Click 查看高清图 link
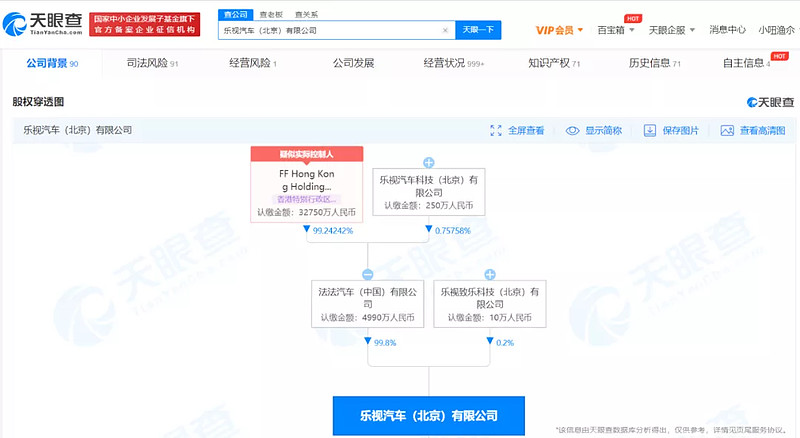800x438 pixels. [x=762, y=131]
